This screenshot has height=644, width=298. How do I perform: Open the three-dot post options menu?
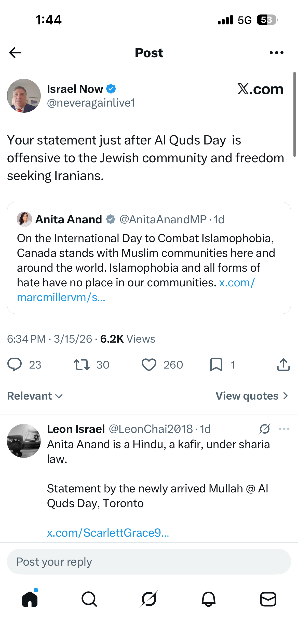point(276,53)
